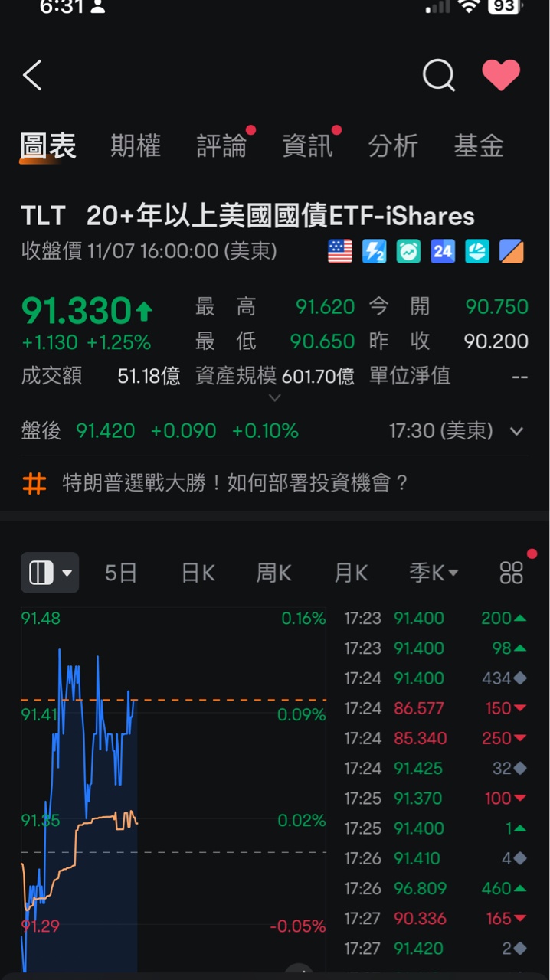Viewport: 550px width, 980px height.
Task: Expand the 盤後 17:30 dropdown chevron
Action: [x=517, y=431]
